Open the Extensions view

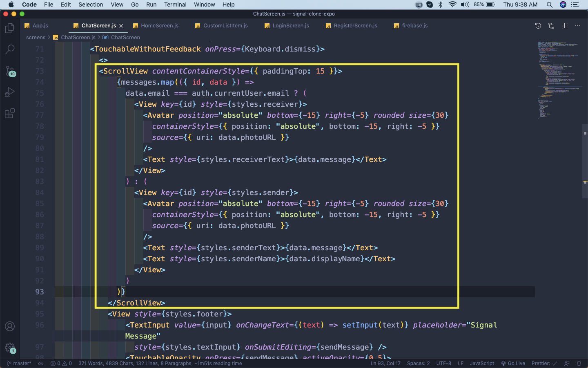click(x=10, y=113)
